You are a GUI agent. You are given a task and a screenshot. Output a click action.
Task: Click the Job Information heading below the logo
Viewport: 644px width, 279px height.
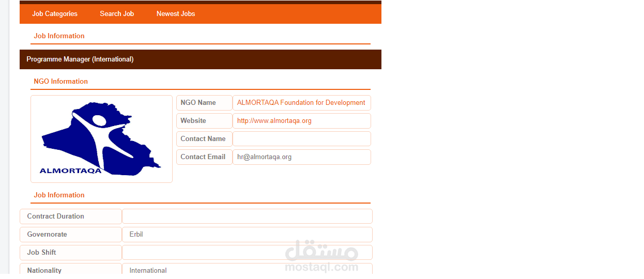tap(59, 195)
